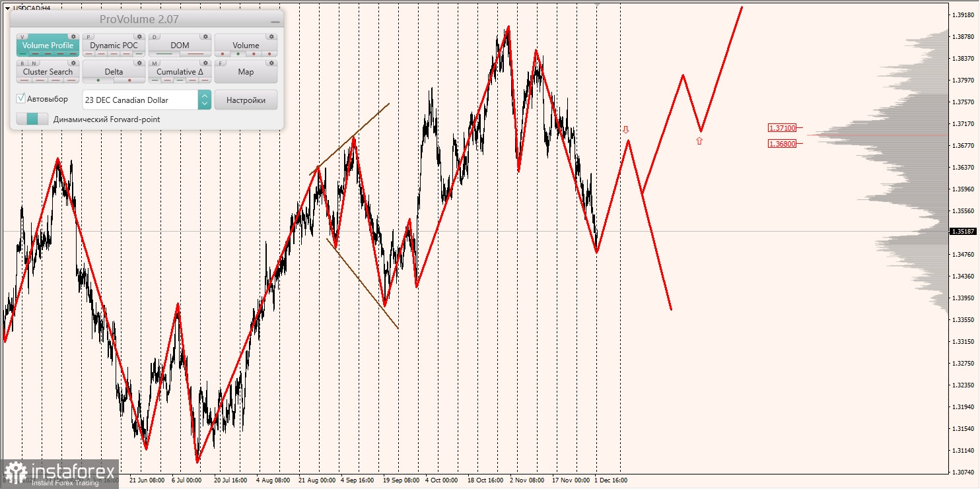The width and height of the screenshot is (980, 489).
Task: Open Dynamic POC gear settings
Action: pos(139,36)
